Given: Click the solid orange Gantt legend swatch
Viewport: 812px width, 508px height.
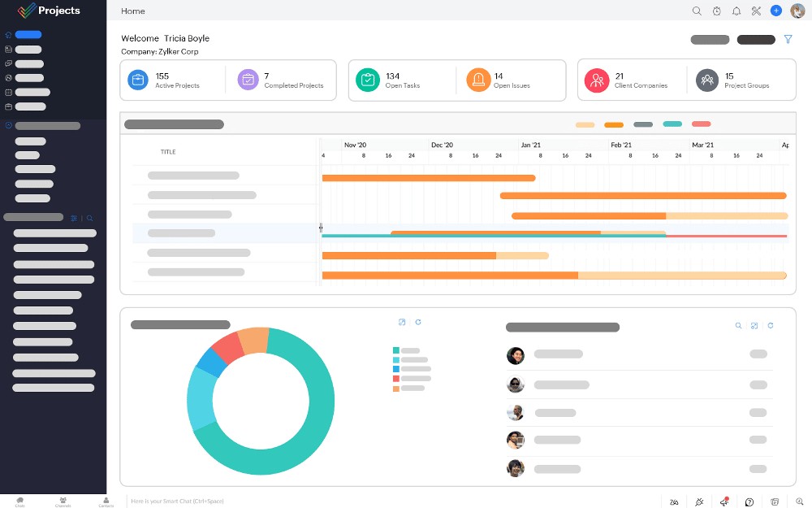Looking at the screenshot, I should [614, 124].
